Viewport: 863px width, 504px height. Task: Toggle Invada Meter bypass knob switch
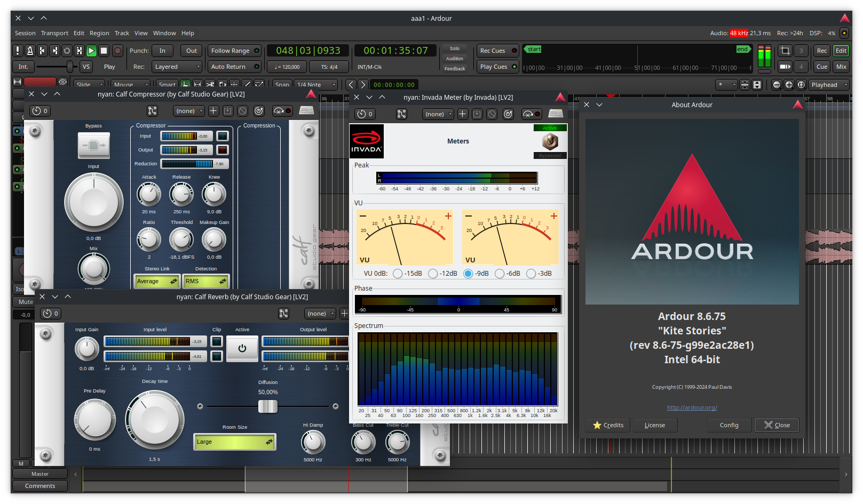tap(550, 142)
